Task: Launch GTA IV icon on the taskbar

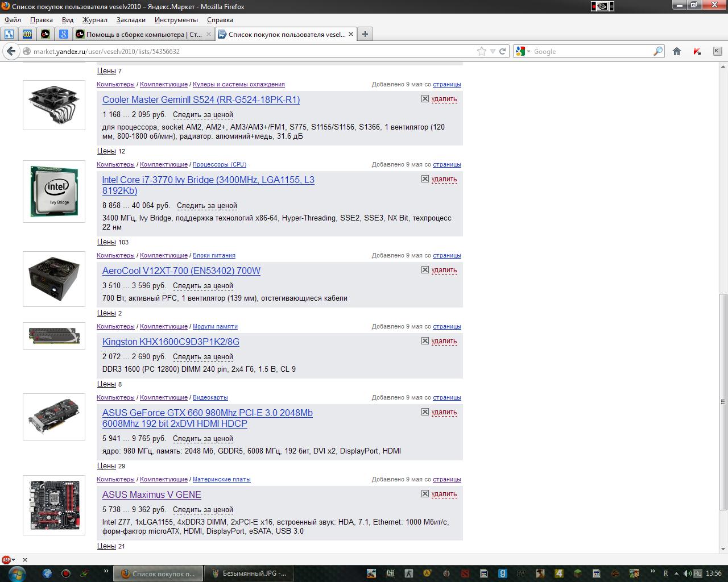Action: 521,573
